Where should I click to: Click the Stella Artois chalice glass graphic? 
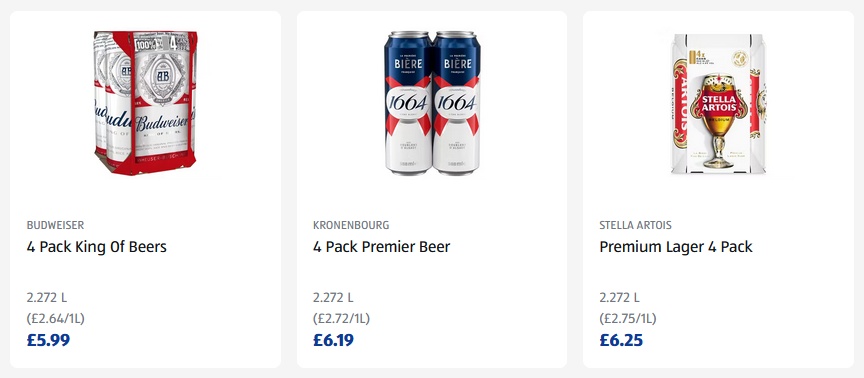point(718,120)
